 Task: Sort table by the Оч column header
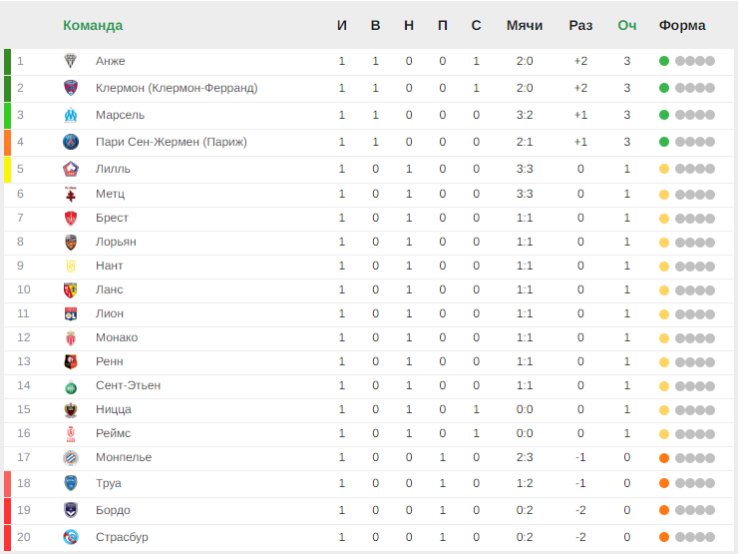(x=627, y=25)
